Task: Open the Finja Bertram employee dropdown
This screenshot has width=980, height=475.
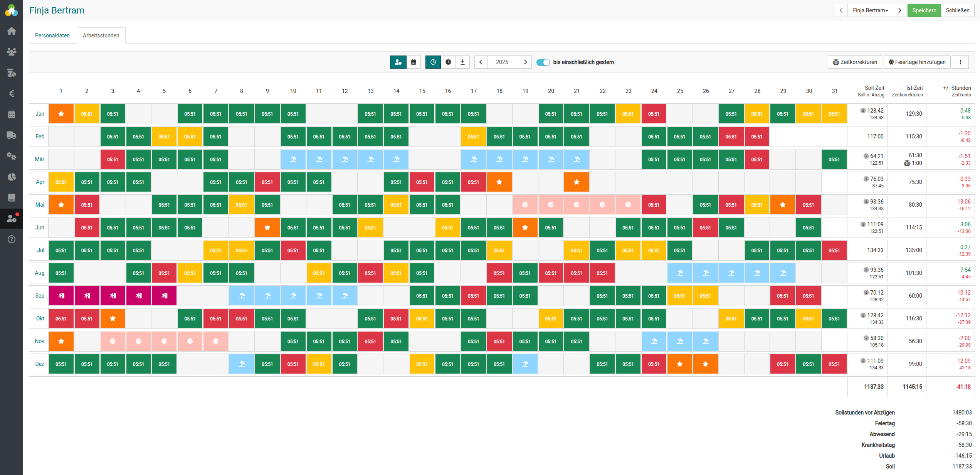Action: (x=870, y=10)
